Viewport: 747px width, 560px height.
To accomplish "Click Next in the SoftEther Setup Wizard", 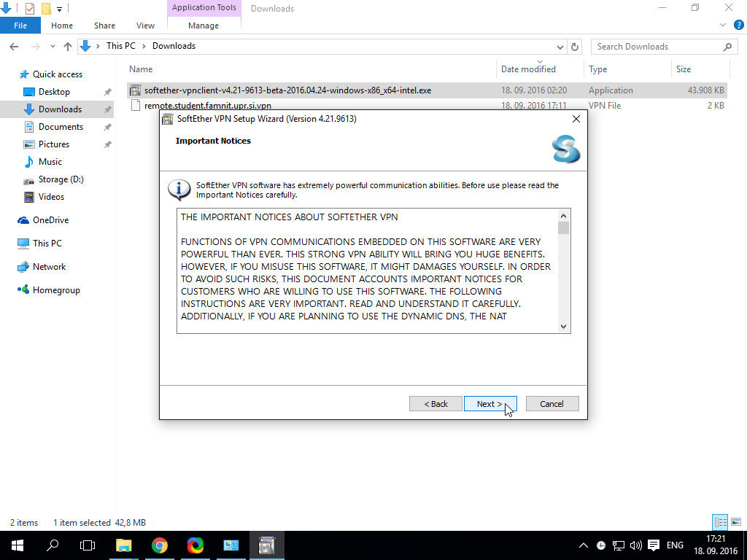I will click(490, 404).
